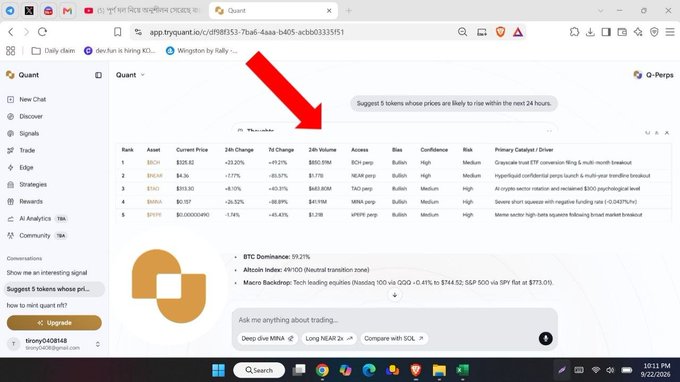Open Brave Shields lion icon
The height and width of the screenshot is (382, 680).
tap(500, 32)
